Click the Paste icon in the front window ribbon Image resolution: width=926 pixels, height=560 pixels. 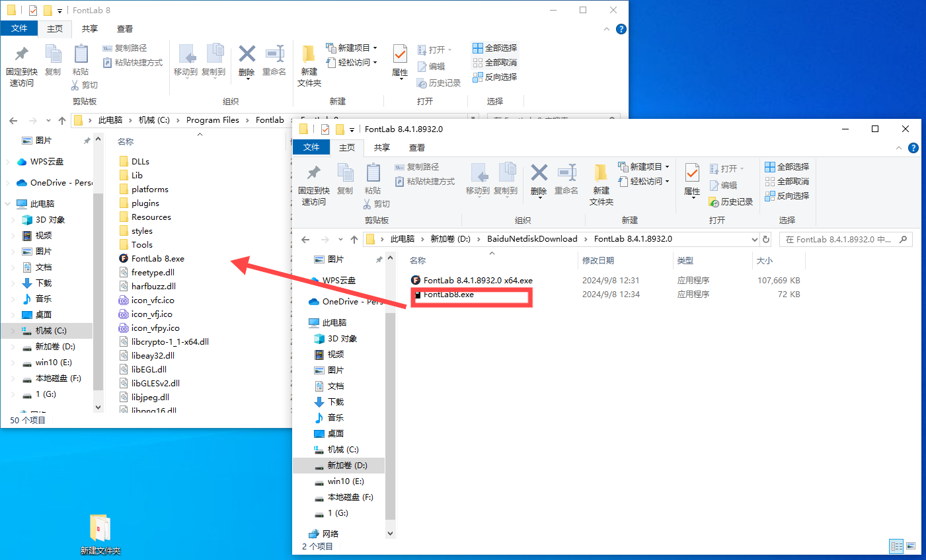[x=373, y=174]
